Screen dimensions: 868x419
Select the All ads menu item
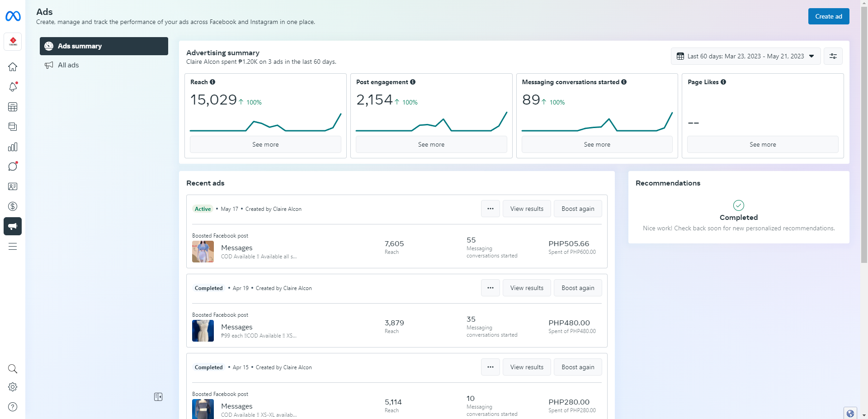coord(68,65)
